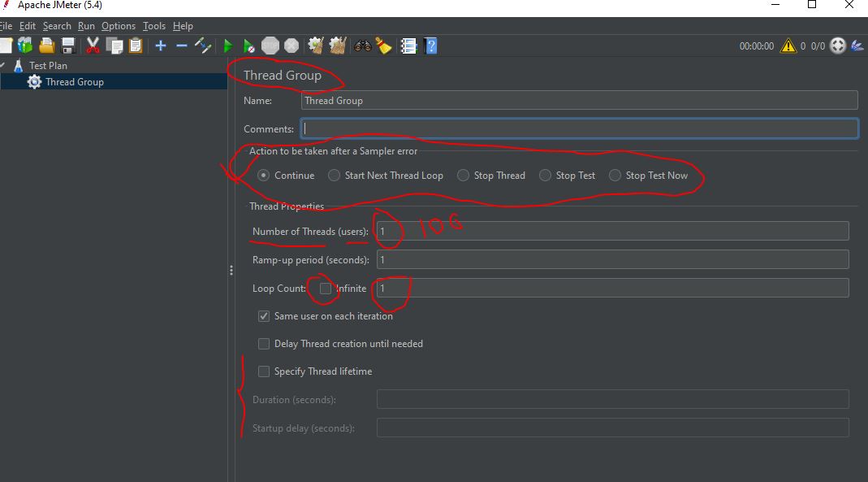Collapse tree with the minus toolbar icon
This screenshot has width=868, height=482.
click(181, 46)
